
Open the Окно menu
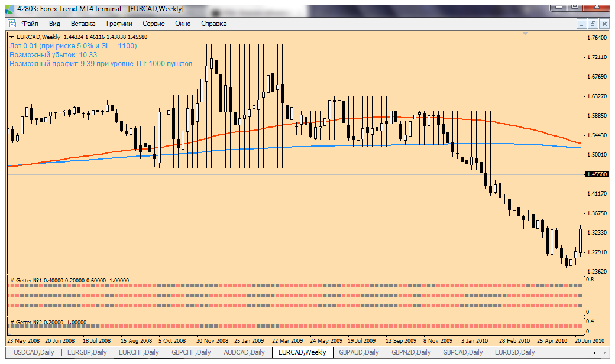183,24
